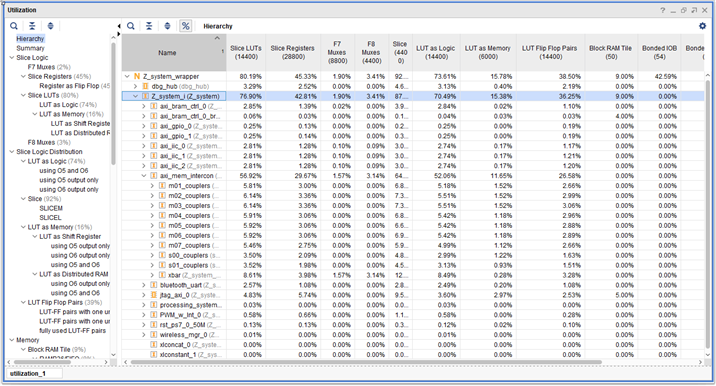Screen dimensions: 716x386
Task: Click collapse all icon in Hierarchy toolbar
Action: 149,26
